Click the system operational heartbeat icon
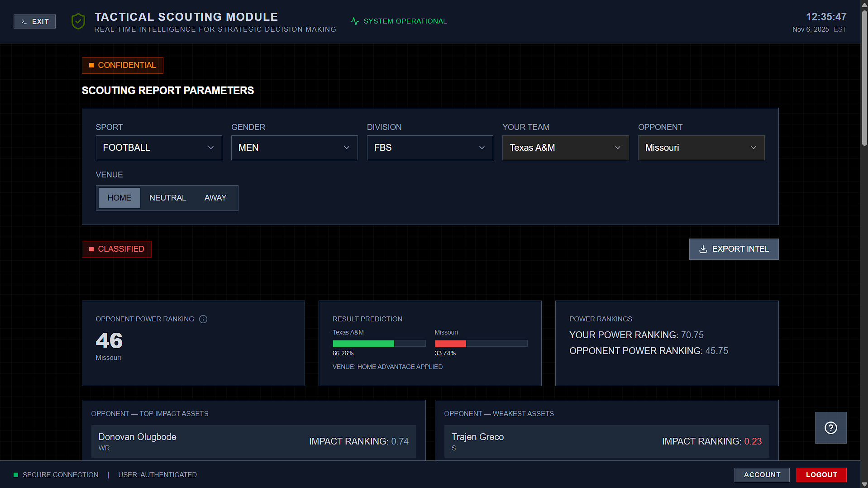Image resolution: width=868 pixels, height=488 pixels. tap(355, 21)
